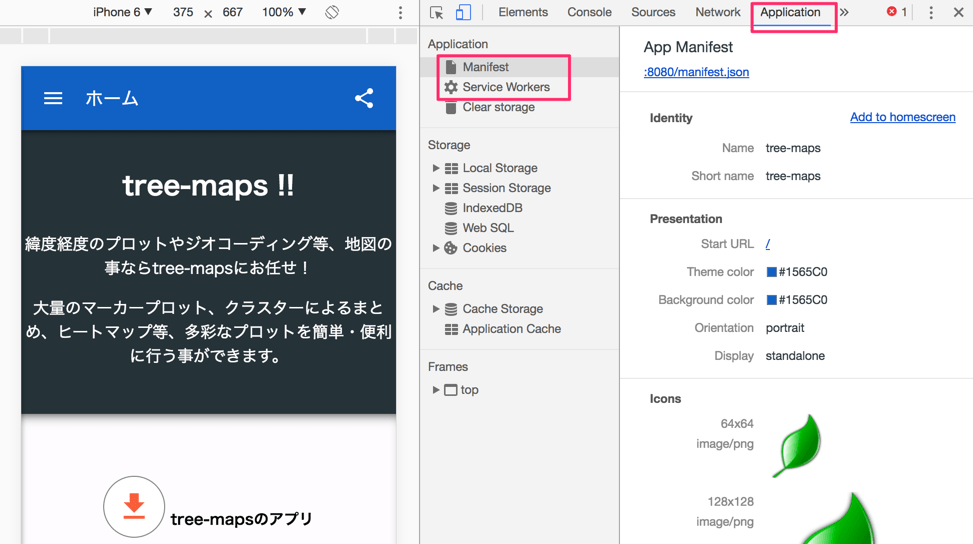Switch to the Sources tab
Viewport: 973px width, 544px height.
653,12
